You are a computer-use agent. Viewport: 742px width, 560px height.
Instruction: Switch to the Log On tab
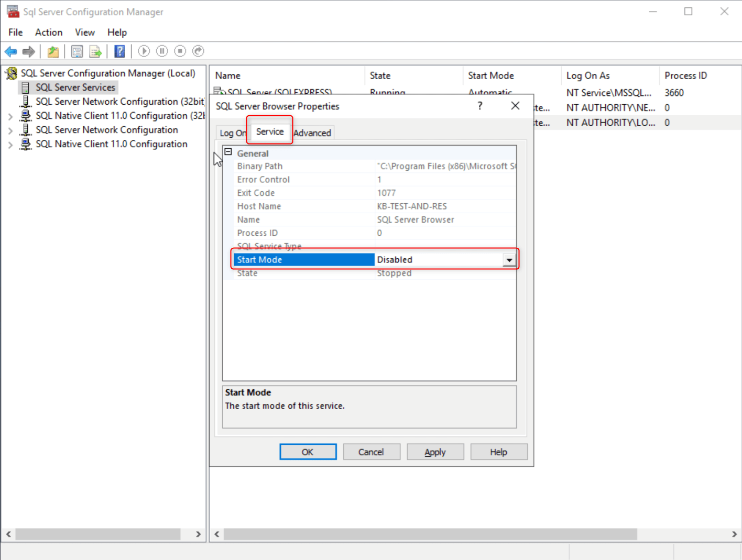pyautogui.click(x=232, y=133)
